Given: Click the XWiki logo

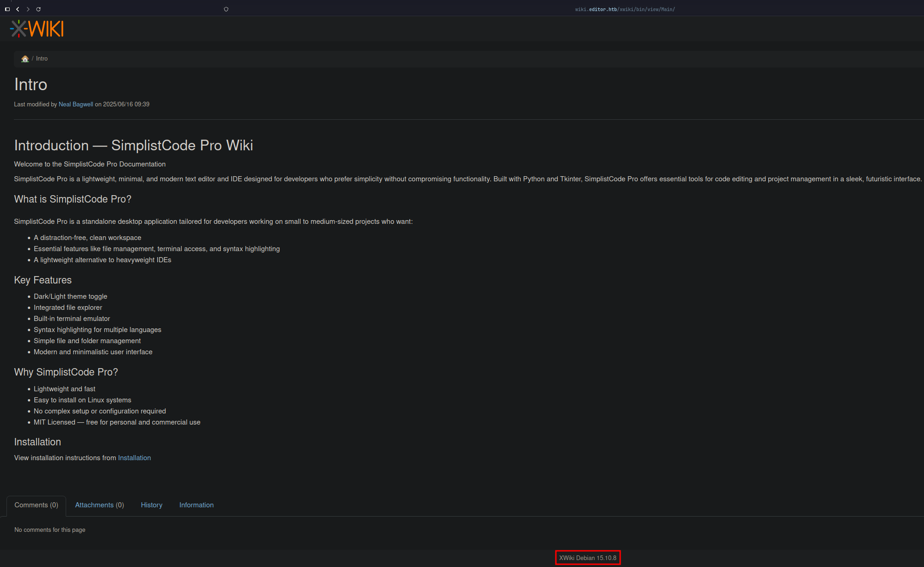Looking at the screenshot, I should click(37, 29).
